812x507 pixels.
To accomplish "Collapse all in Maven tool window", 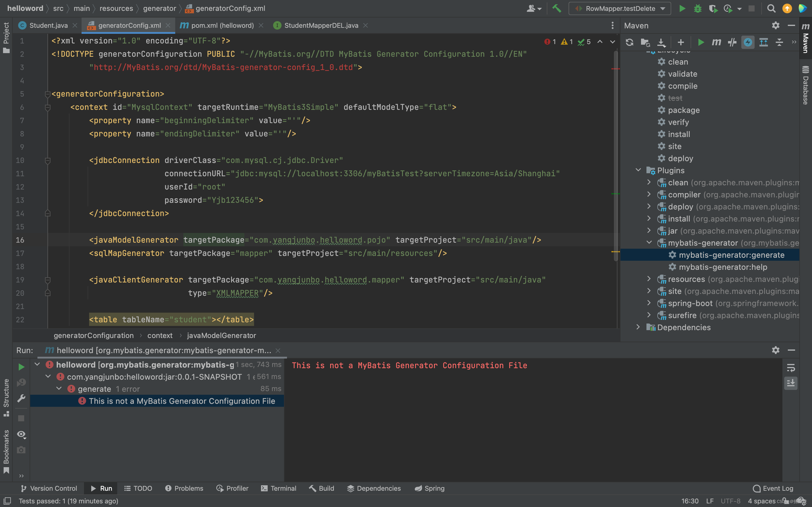I will [x=779, y=42].
